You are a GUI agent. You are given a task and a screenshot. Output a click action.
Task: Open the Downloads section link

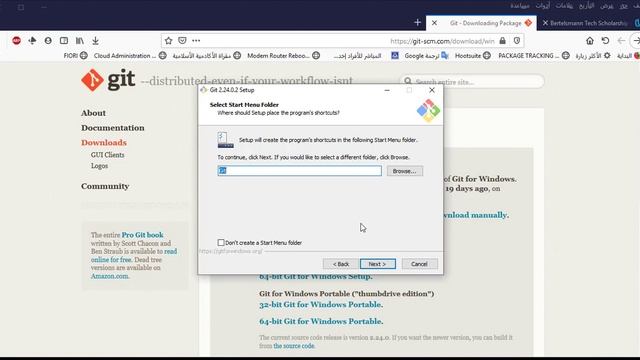104,142
